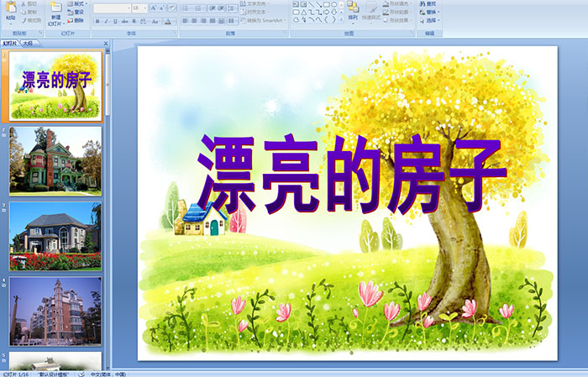Image resolution: width=588 pixels, height=377 pixels.
Task: Select the green Victorian house slide thumbnail
Action: (x=55, y=160)
